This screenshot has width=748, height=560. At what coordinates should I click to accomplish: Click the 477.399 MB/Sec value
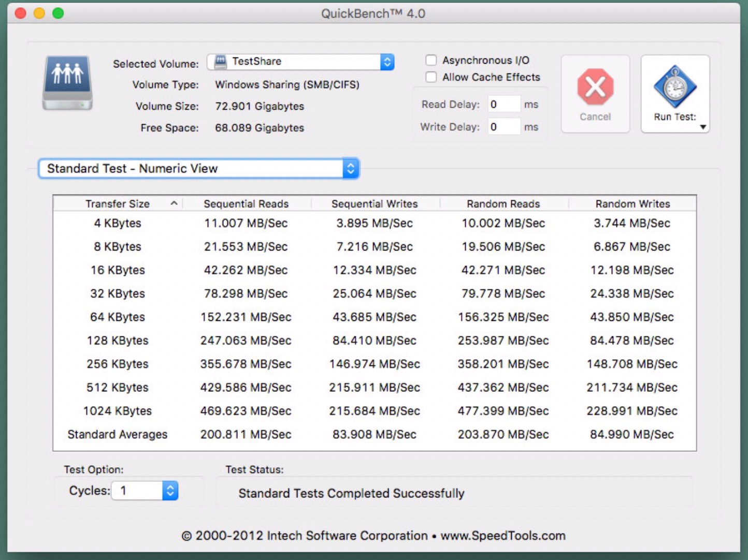(x=504, y=411)
